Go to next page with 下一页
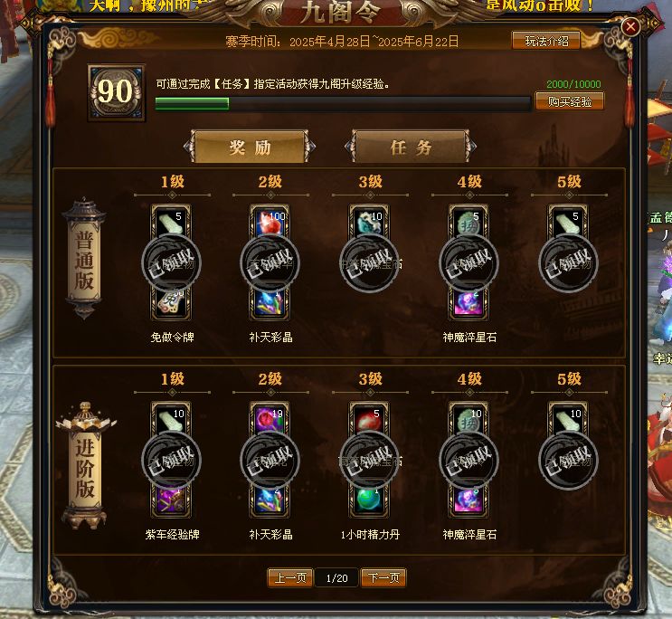This screenshot has height=619, width=672. (383, 577)
